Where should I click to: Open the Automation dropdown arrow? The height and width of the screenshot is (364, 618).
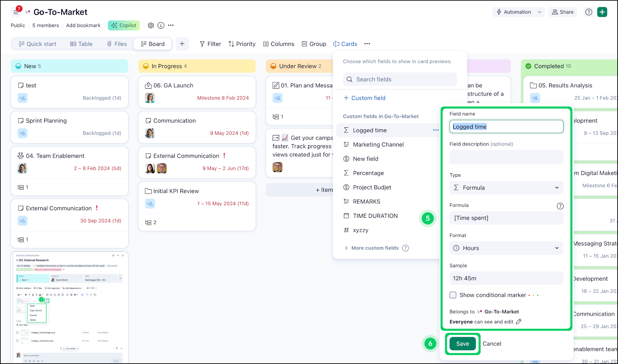540,12
